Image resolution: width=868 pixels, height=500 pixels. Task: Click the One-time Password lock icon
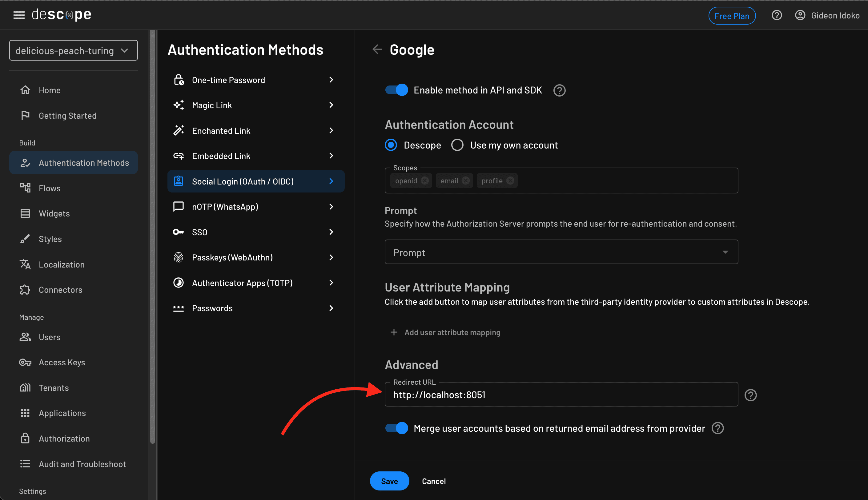click(x=179, y=80)
